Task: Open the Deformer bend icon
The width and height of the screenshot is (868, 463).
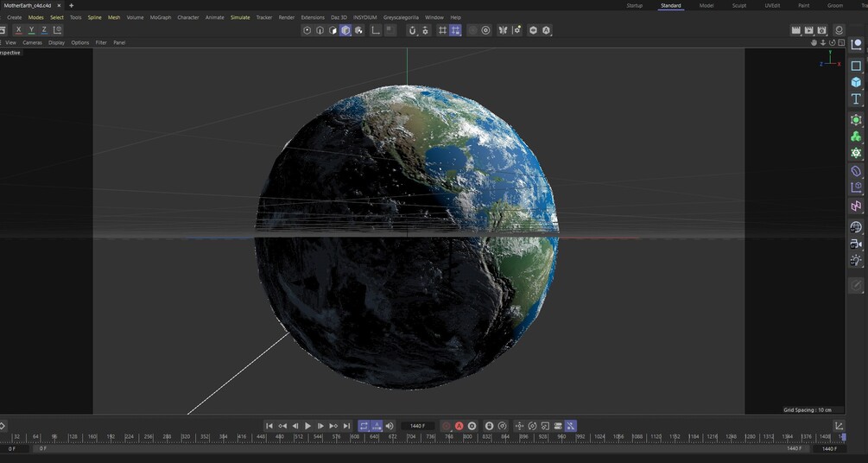Action: (x=856, y=171)
